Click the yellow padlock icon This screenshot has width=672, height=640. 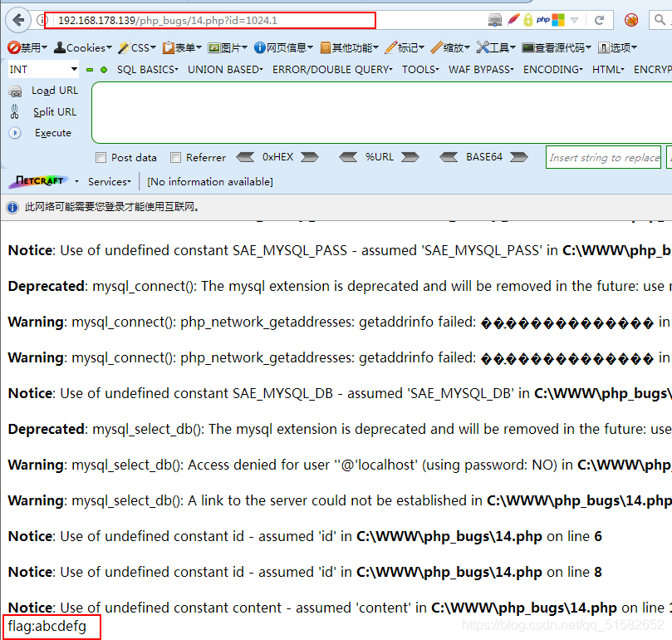click(x=528, y=20)
